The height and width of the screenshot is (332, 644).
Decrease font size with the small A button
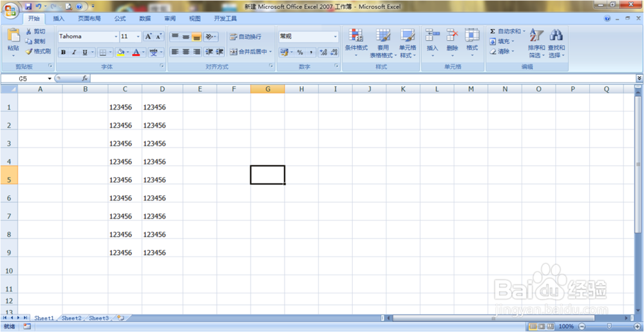coord(159,37)
